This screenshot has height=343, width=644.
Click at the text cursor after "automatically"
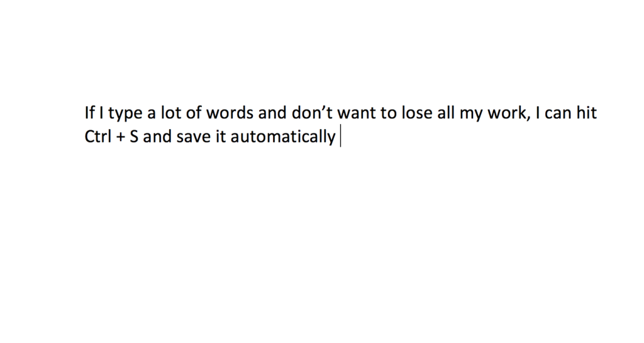340,137
